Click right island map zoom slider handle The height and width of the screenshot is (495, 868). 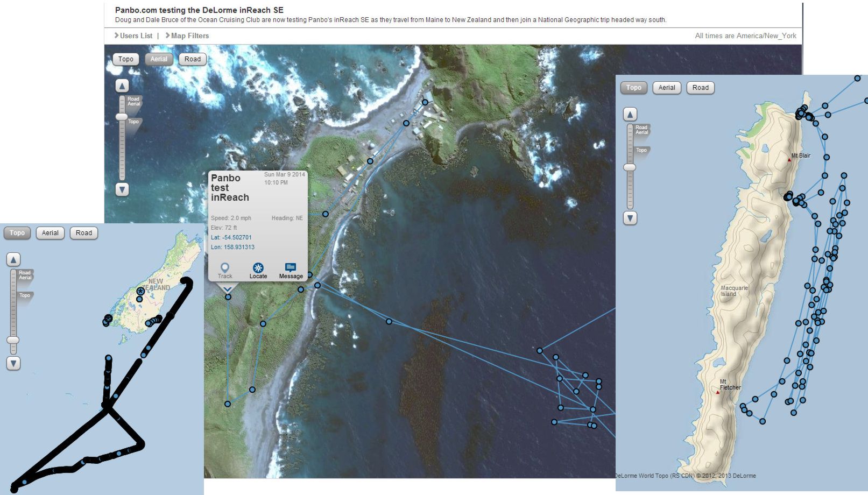click(630, 167)
